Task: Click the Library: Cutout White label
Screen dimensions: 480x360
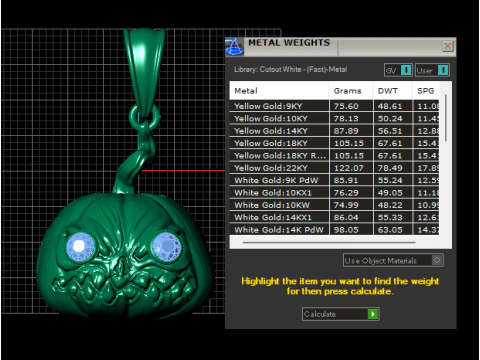Action: (290, 69)
